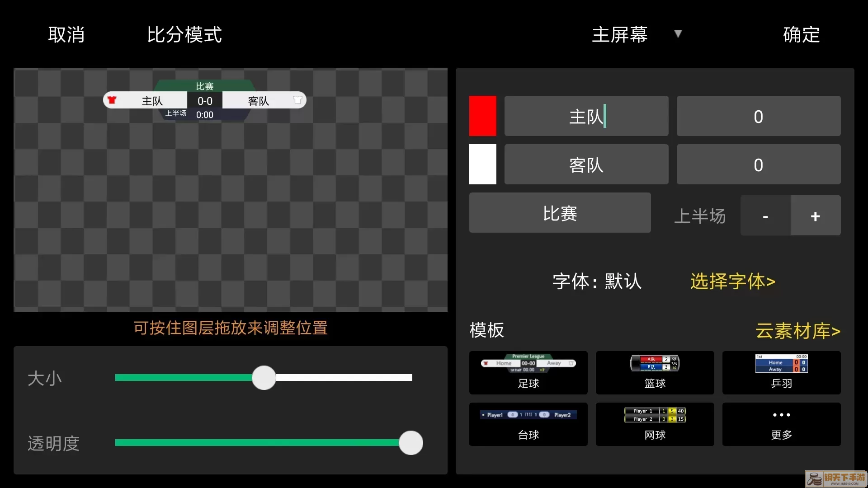Viewport: 868px width, 488px height.
Task: Edit the 主队 name field
Action: 586,116
